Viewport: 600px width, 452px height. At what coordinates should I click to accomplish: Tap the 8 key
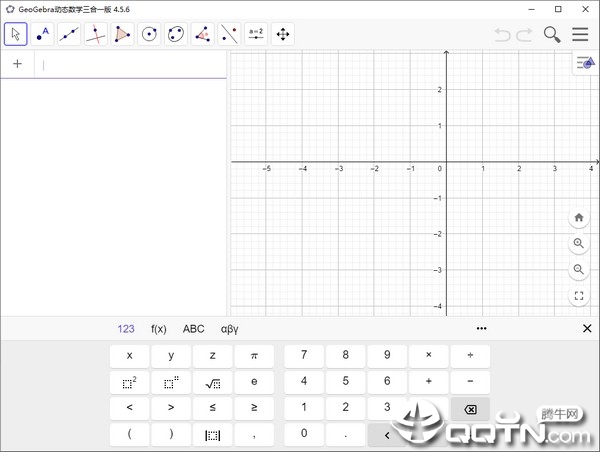pos(346,356)
